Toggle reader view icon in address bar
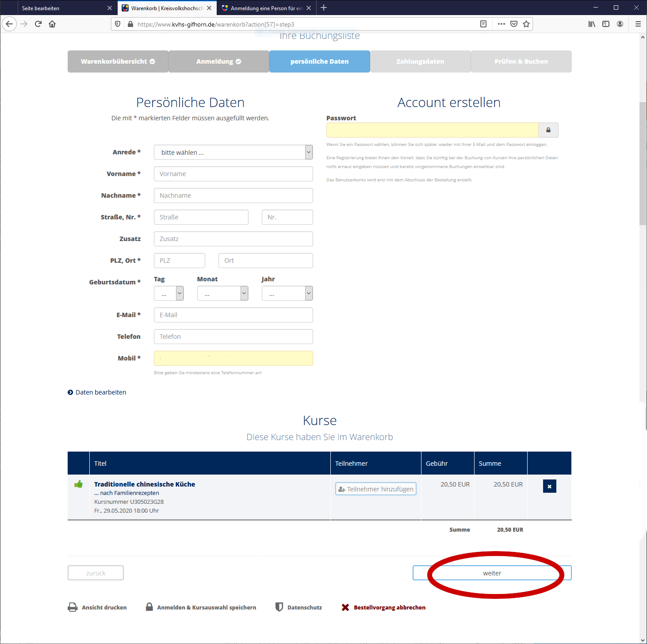This screenshot has width=647, height=644. pos(483,24)
